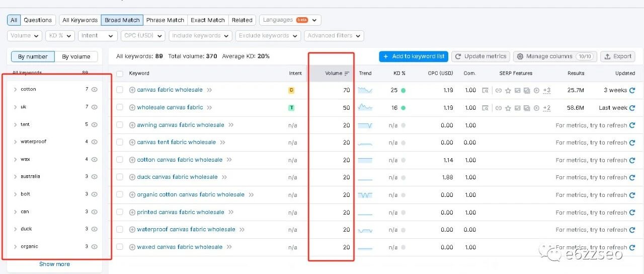This screenshot has height=274, width=644.
Task: Toggle eye icon for 'cotton' group
Action: point(94,89)
